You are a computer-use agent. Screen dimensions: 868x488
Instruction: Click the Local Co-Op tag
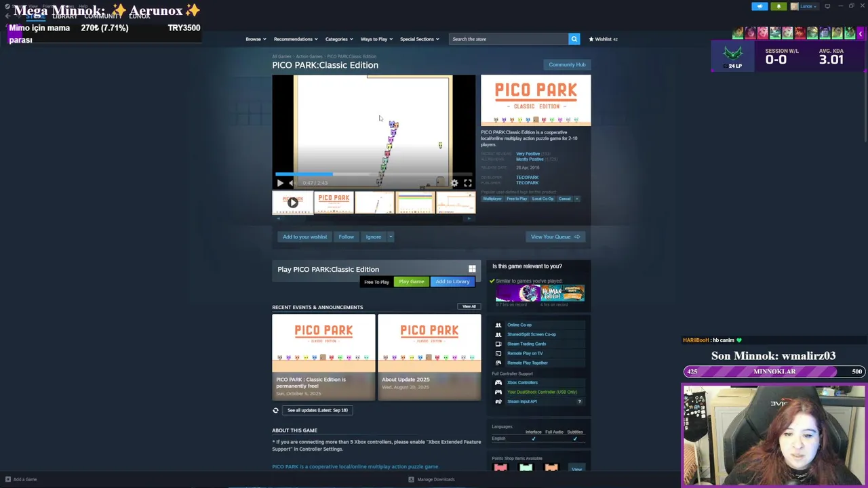pyautogui.click(x=542, y=199)
